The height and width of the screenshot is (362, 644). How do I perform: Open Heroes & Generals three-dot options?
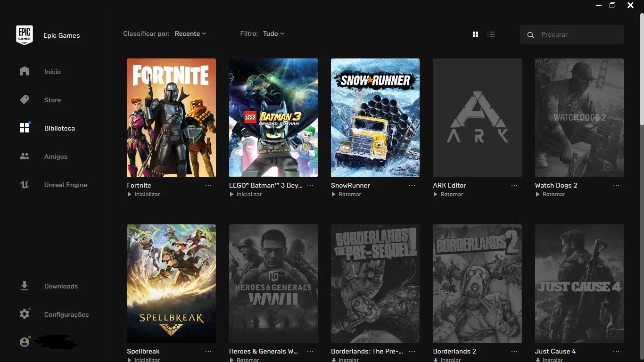[x=310, y=352]
